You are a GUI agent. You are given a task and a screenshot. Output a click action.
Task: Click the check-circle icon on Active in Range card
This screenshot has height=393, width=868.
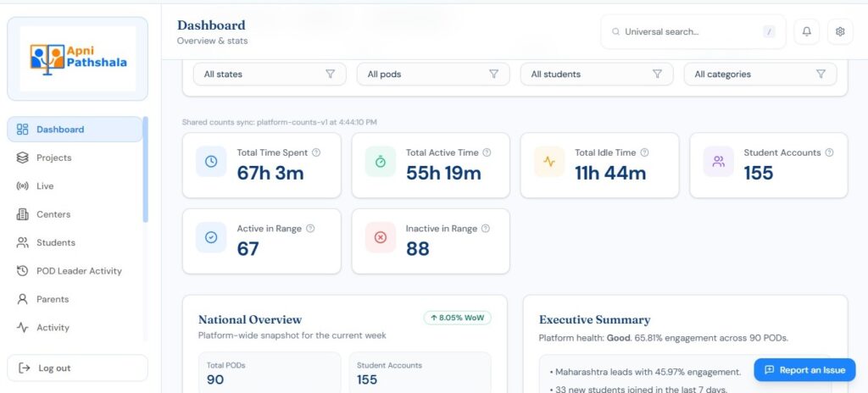pyautogui.click(x=211, y=237)
